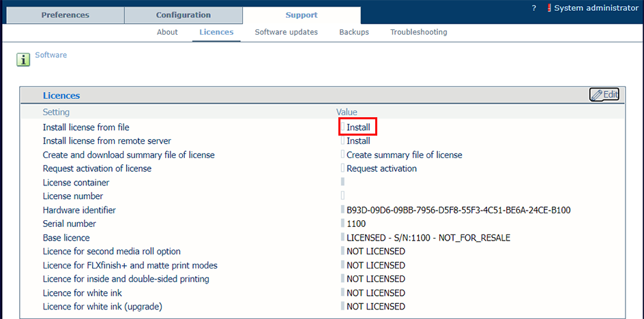Click the Licences section header
The width and height of the screenshot is (644, 319).
click(61, 96)
